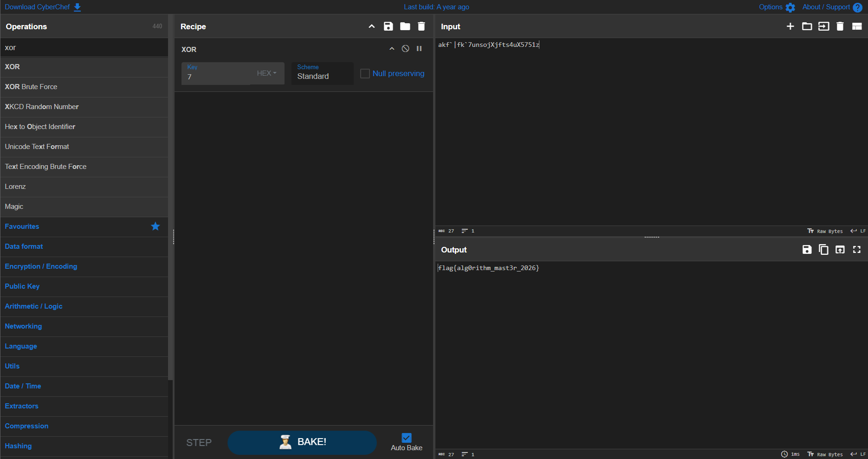Click Last build: A year ago
This screenshot has width=868, height=459.
point(436,7)
